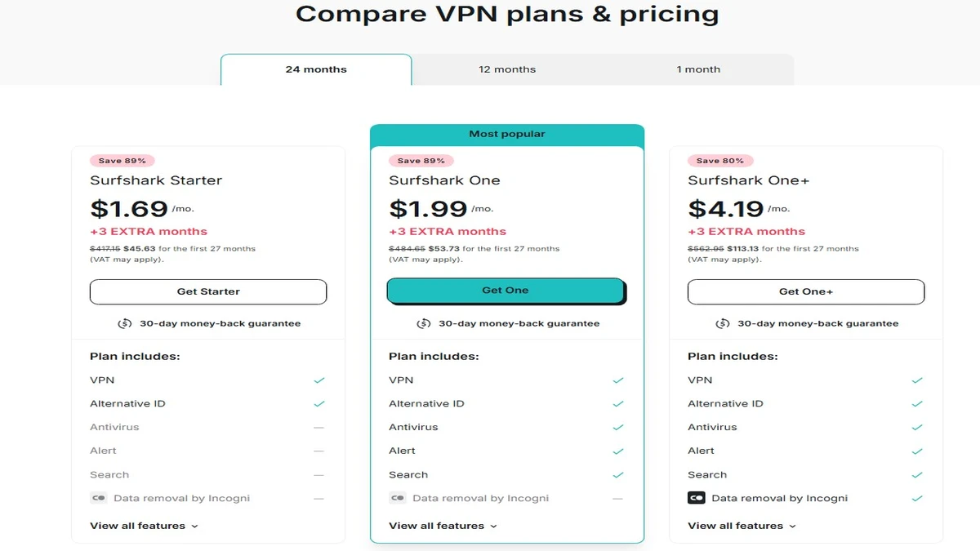This screenshot has width=980, height=551.
Task: Click the Search checkmark in Surfshark One column
Action: pyautogui.click(x=619, y=474)
